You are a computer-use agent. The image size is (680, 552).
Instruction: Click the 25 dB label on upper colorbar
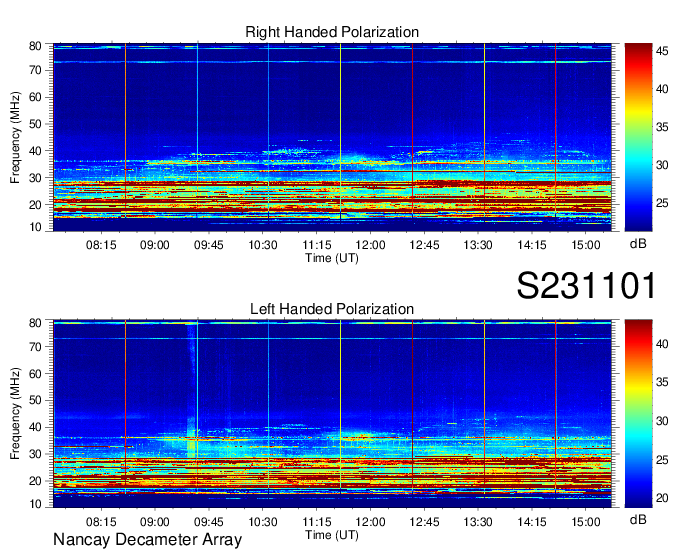click(x=662, y=203)
